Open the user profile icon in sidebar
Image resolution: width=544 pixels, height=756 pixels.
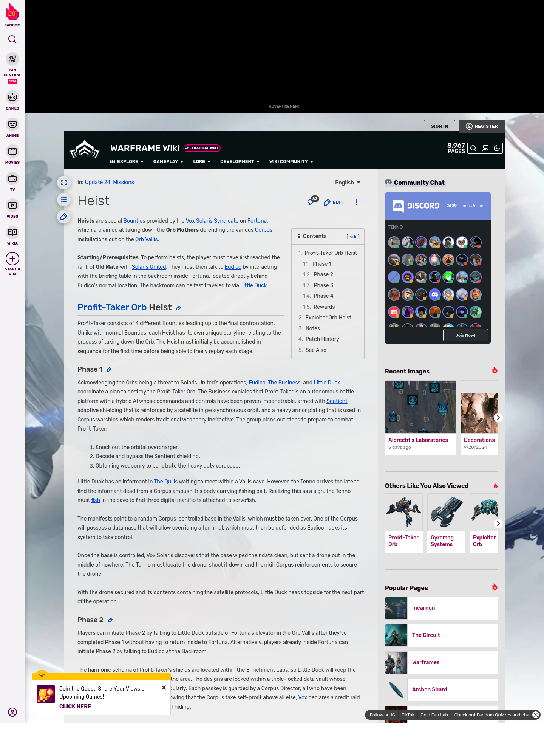(x=12, y=712)
